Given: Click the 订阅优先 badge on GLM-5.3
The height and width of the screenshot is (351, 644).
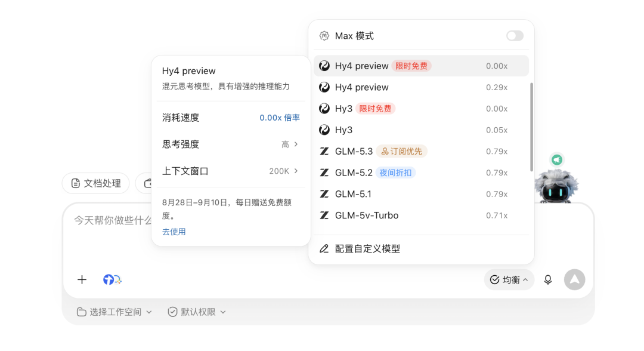Looking at the screenshot, I should (401, 151).
